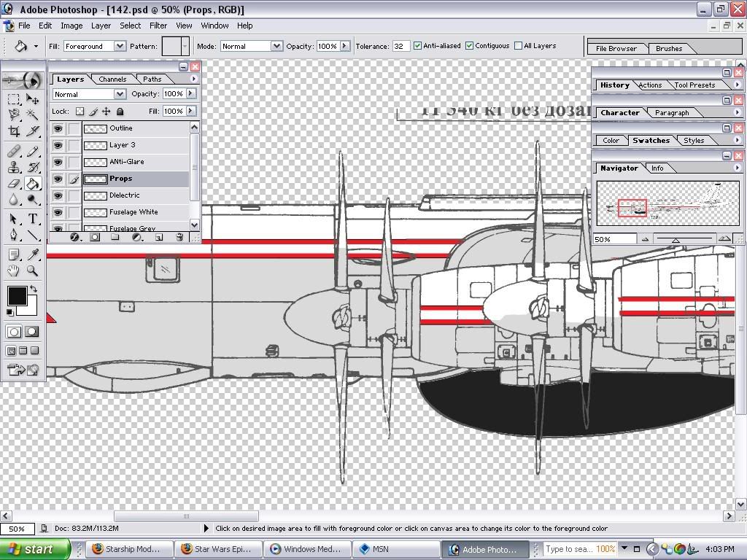Switch to Quick Mask mode

coord(32,332)
